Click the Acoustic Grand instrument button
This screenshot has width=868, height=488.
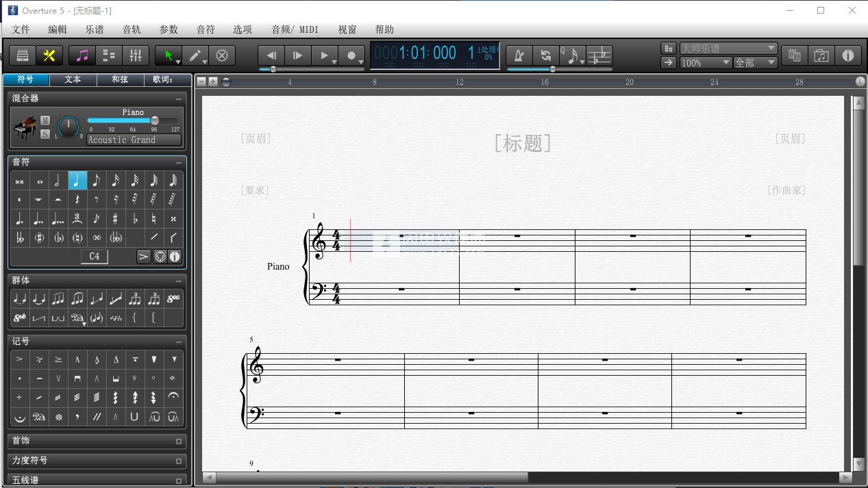[x=134, y=140]
